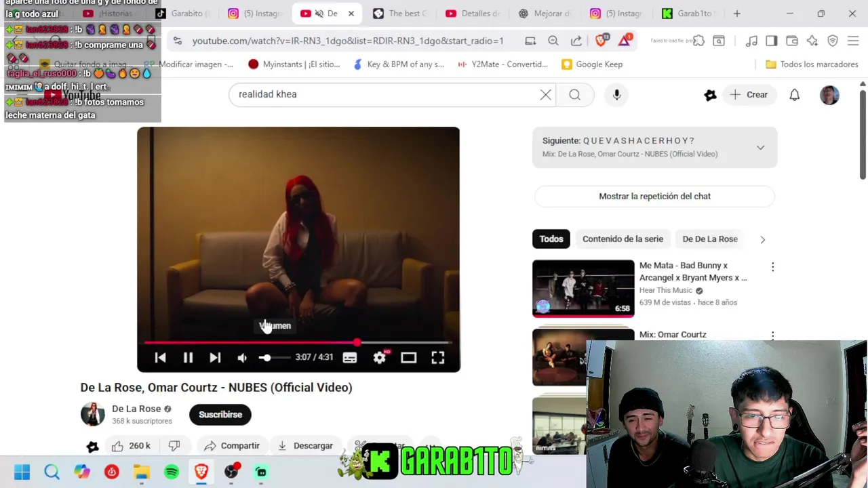Seek on the red video progress bar

coord(298,342)
